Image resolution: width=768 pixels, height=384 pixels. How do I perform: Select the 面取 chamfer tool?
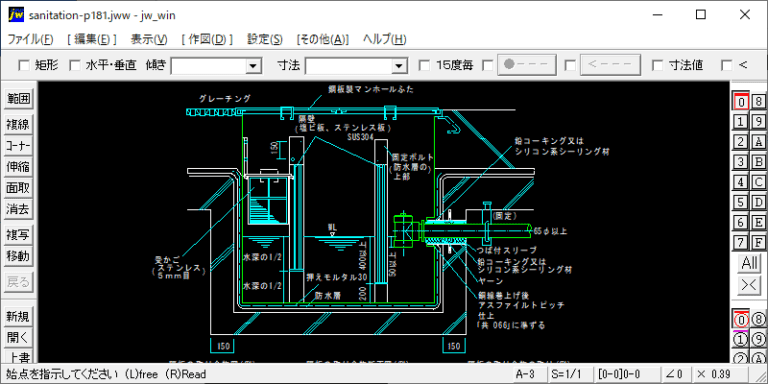[19, 188]
